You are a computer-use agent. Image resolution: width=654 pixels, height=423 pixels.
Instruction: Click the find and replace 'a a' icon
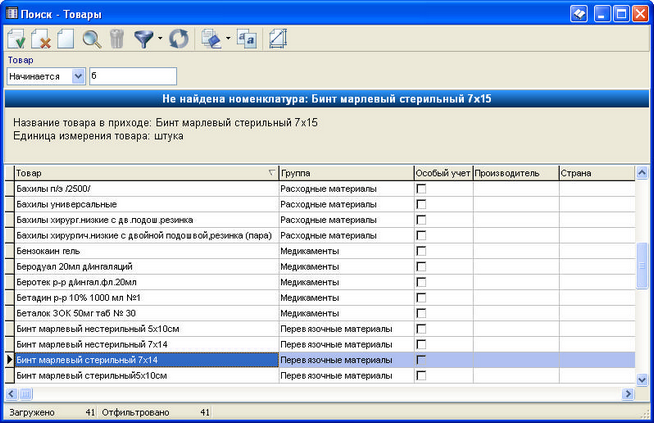coord(247,39)
